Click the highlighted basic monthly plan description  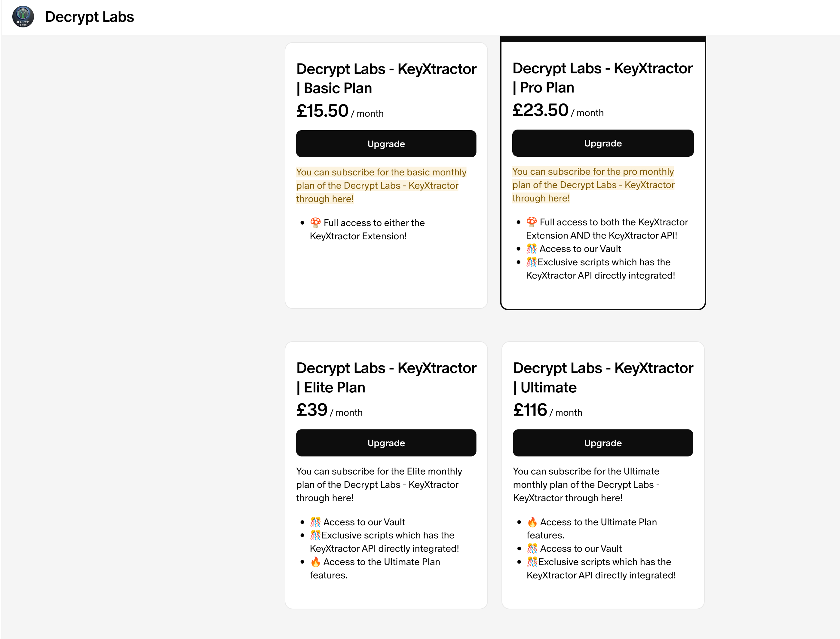[x=381, y=186]
